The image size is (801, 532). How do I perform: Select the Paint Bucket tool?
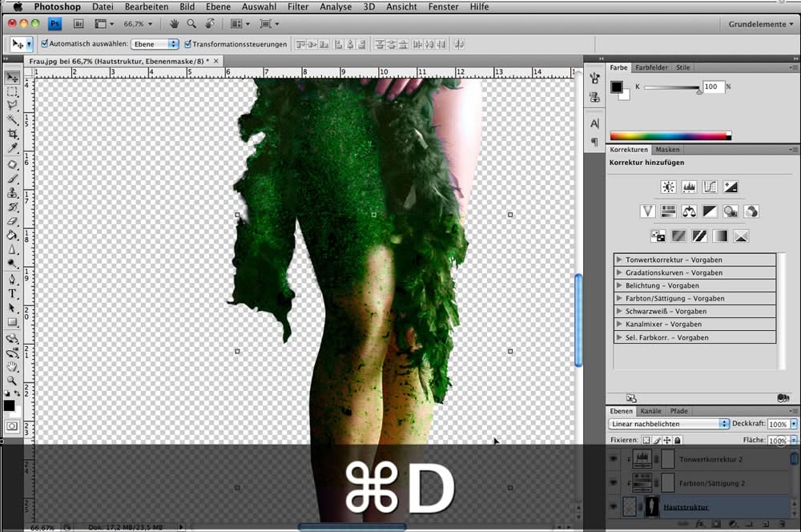pos(12,236)
